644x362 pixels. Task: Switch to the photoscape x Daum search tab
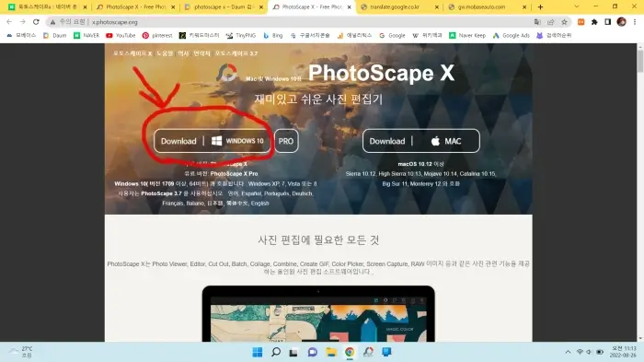tap(224, 7)
